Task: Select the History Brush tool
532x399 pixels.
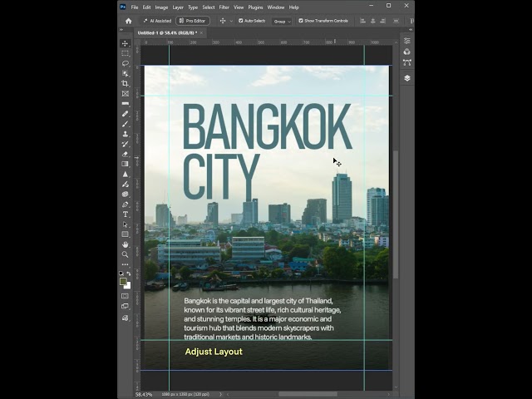Action: pyautogui.click(x=126, y=144)
